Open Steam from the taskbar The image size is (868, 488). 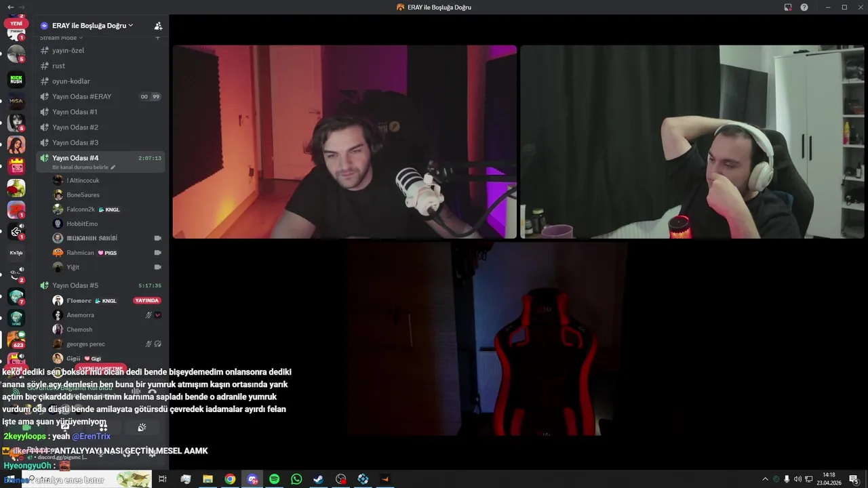(x=318, y=479)
